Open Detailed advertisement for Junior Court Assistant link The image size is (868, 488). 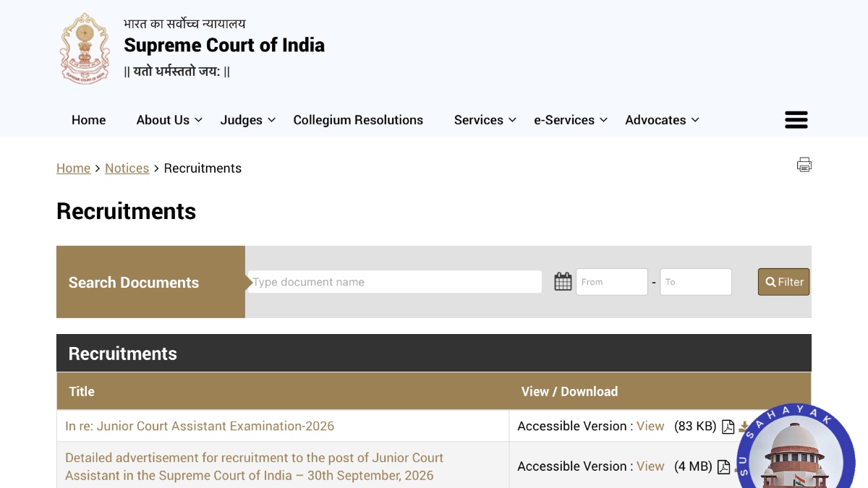point(254,466)
